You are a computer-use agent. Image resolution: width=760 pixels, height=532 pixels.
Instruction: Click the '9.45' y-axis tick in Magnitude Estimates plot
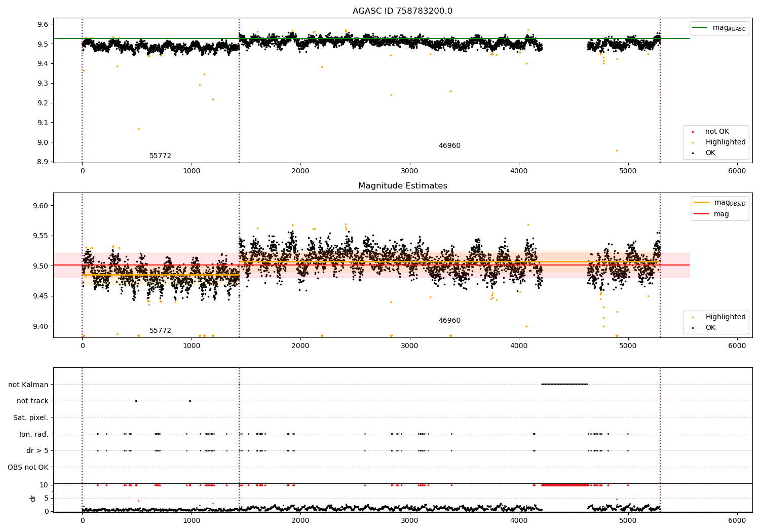click(41, 296)
